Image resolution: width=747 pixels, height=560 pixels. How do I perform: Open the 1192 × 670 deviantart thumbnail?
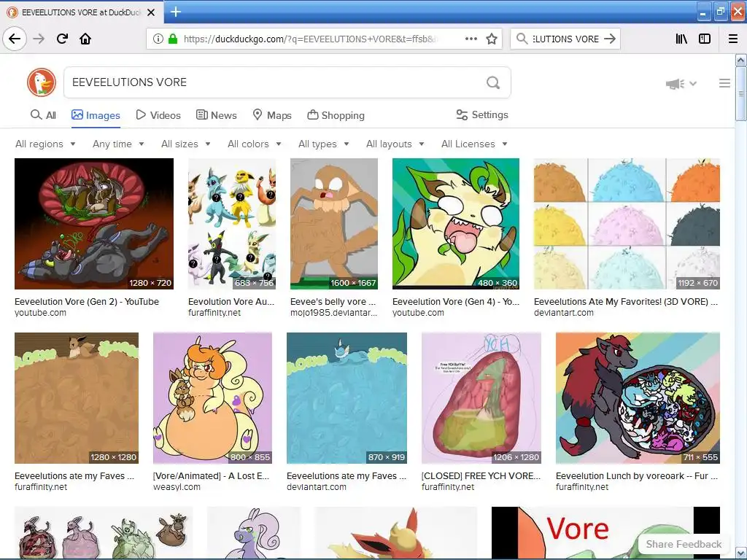(x=627, y=224)
